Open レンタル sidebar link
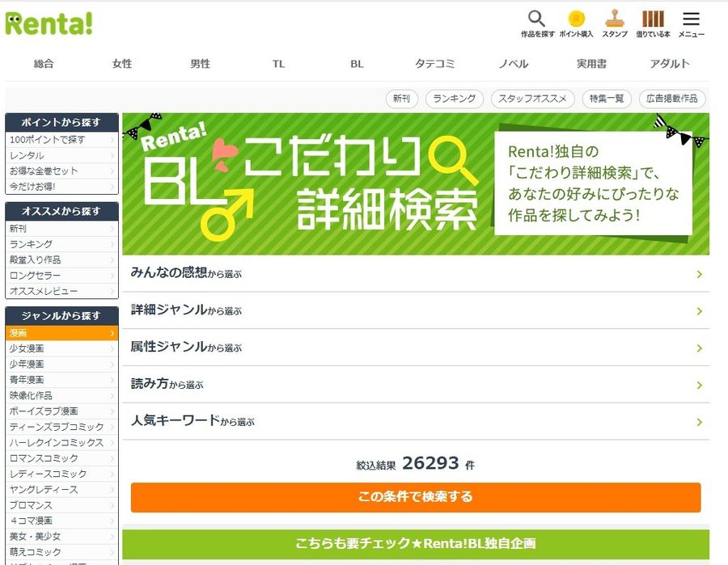This screenshot has width=728, height=565. tap(61, 155)
